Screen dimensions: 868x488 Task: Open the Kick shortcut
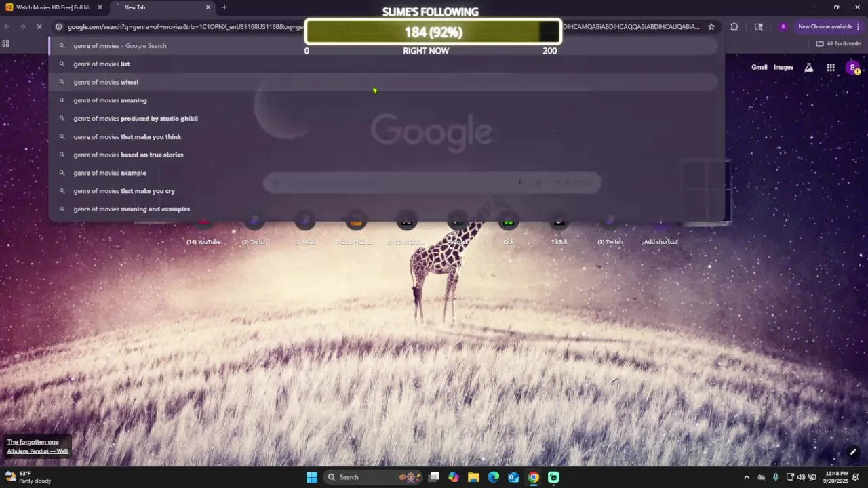[x=509, y=228]
